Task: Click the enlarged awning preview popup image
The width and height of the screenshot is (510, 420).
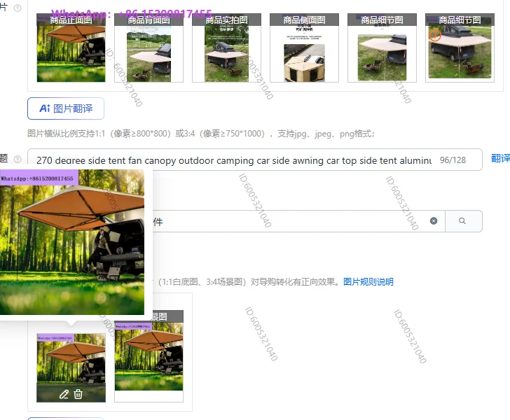Action: click(x=72, y=242)
